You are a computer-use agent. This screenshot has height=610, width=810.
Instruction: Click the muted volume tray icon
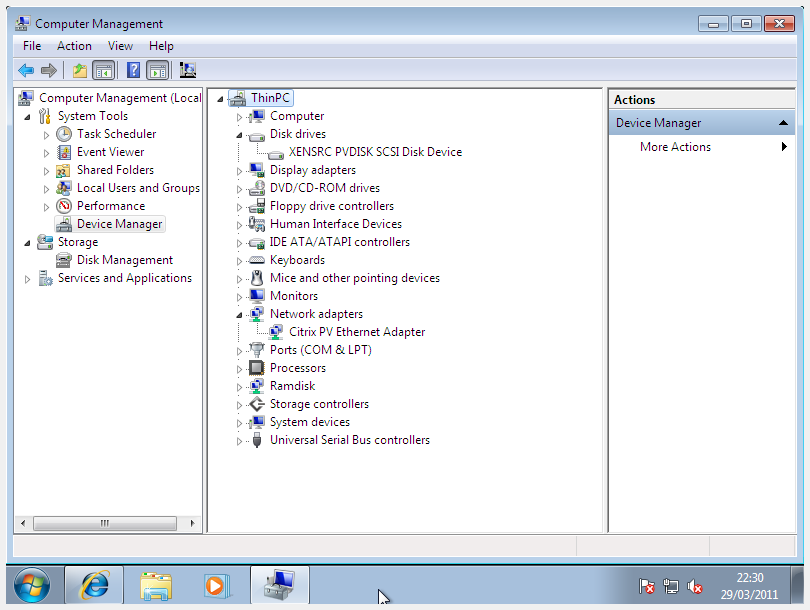[695, 587]
